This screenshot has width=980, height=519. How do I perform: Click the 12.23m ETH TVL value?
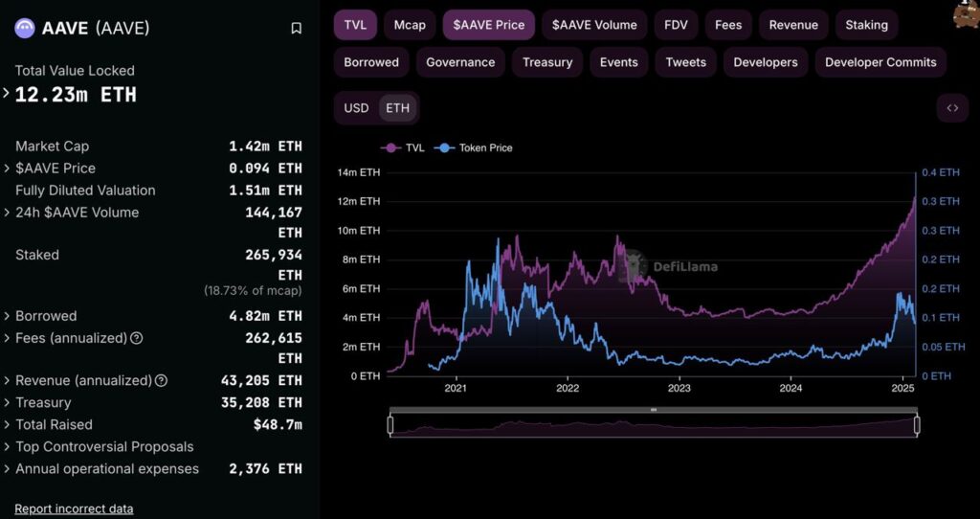coord(76,95)
